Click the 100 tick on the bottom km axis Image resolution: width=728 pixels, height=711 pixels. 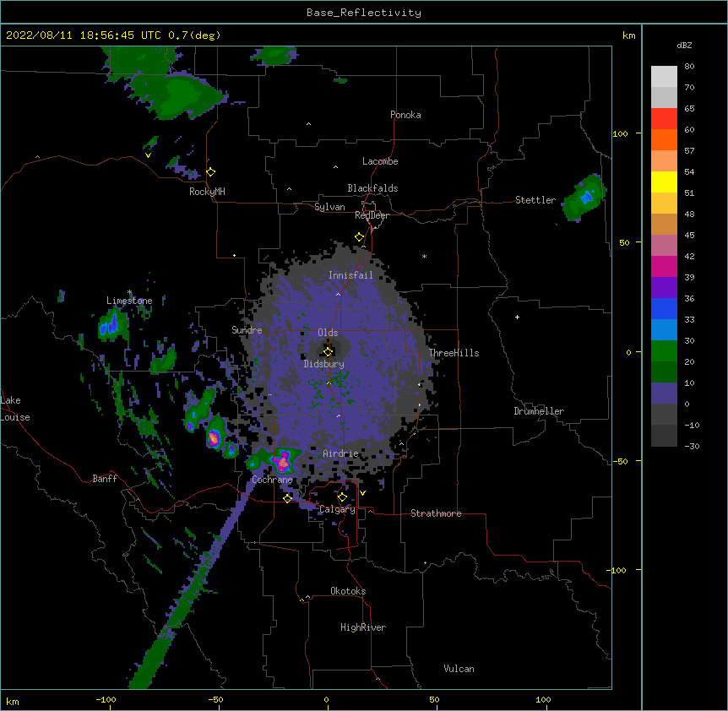point(543,700)
